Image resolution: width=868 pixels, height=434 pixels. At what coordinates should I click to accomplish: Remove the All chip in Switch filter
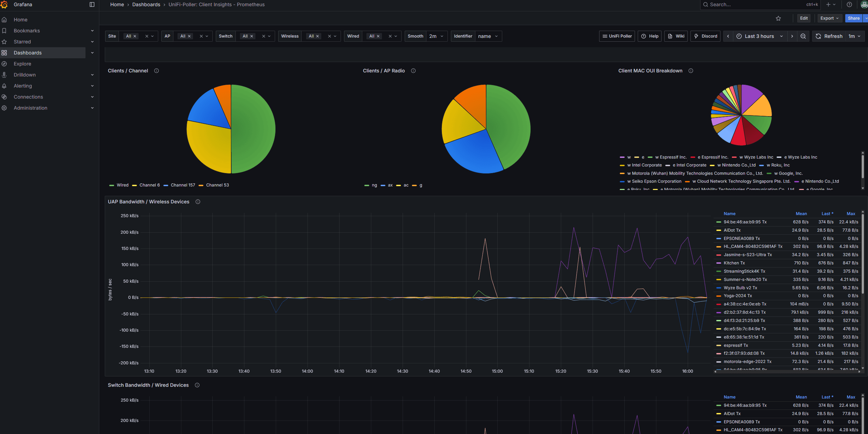pyautogui.click(x=252, y=36)
